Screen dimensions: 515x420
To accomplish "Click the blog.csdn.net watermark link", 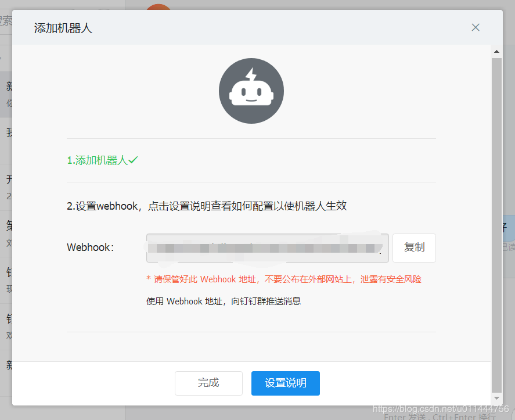I will 441,410.
